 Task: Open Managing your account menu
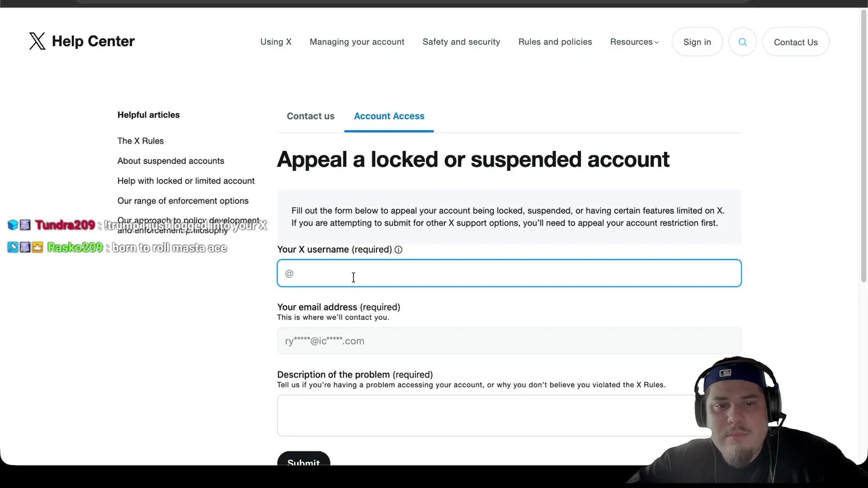(357, 42)
